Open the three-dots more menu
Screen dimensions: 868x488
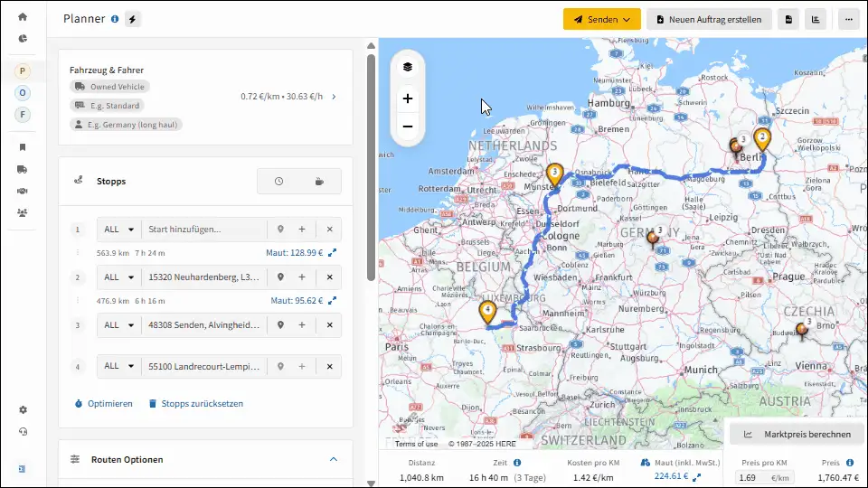(849, 19)
